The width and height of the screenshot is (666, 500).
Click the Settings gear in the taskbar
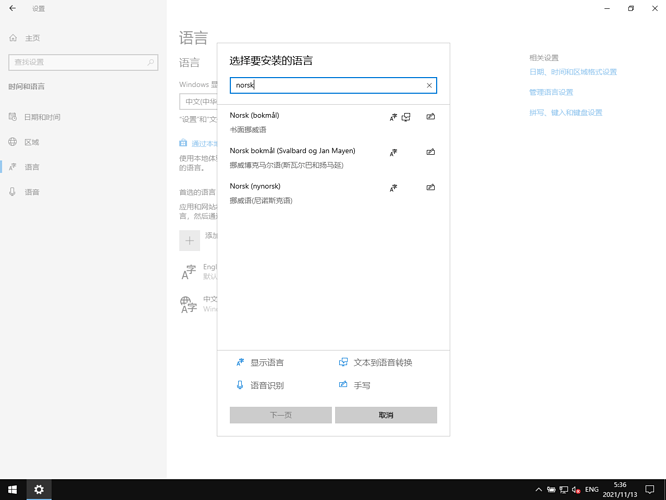point(39,490)
